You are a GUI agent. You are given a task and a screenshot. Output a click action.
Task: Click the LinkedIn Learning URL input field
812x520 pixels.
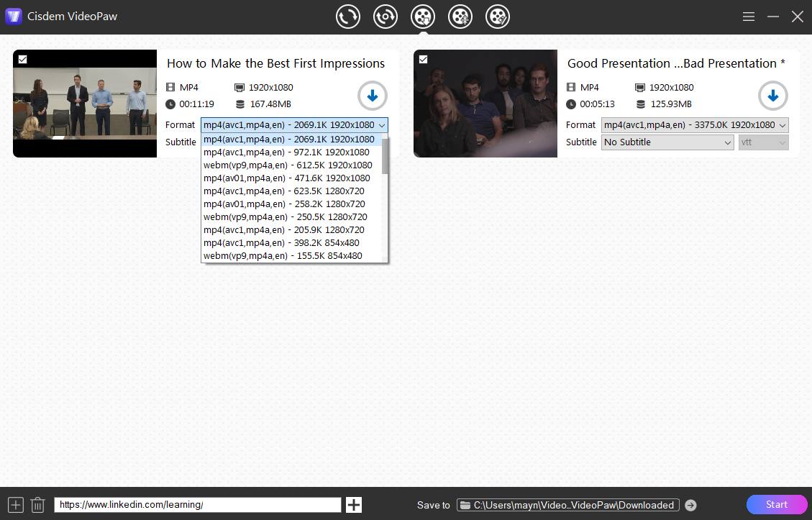point(197,504)
